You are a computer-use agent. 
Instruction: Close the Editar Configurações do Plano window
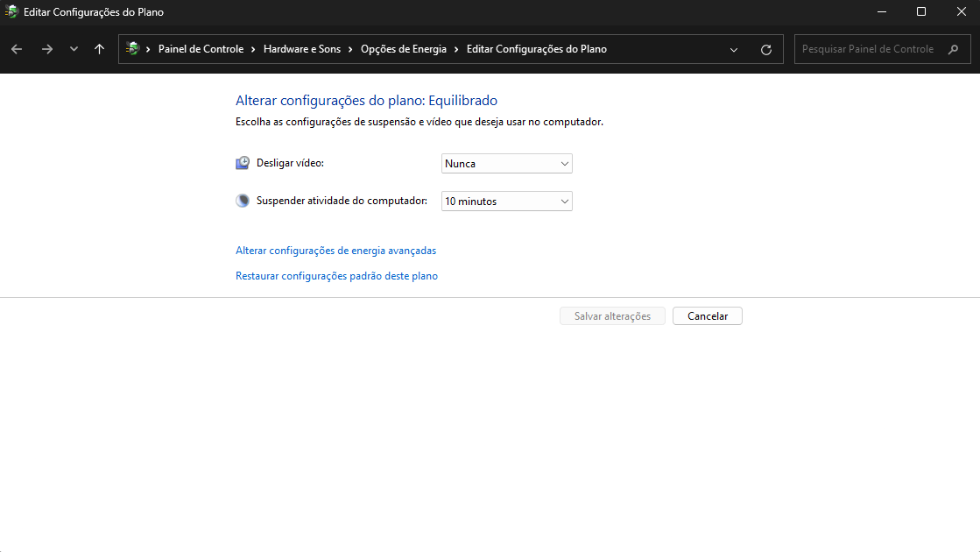coord(962,12)
